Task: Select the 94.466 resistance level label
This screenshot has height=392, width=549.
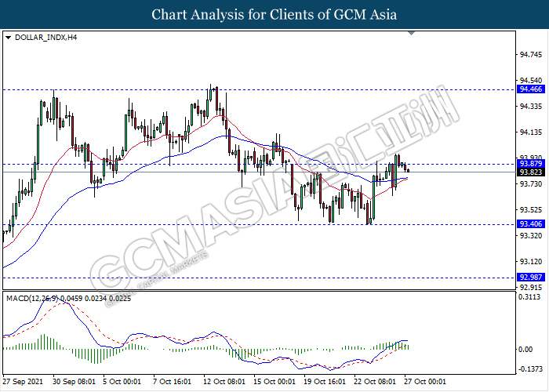Action: coord(531,89)
